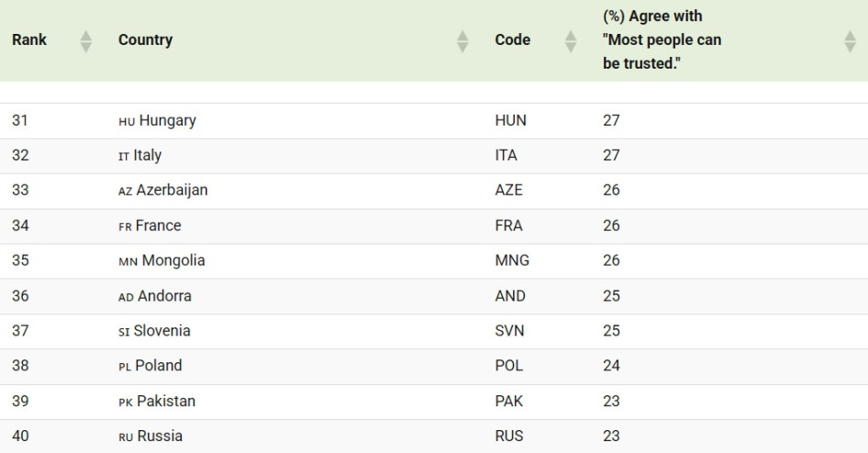Click the Slovenia row country name
Viewport: 868px width, 453px height.
pos(161,331)
